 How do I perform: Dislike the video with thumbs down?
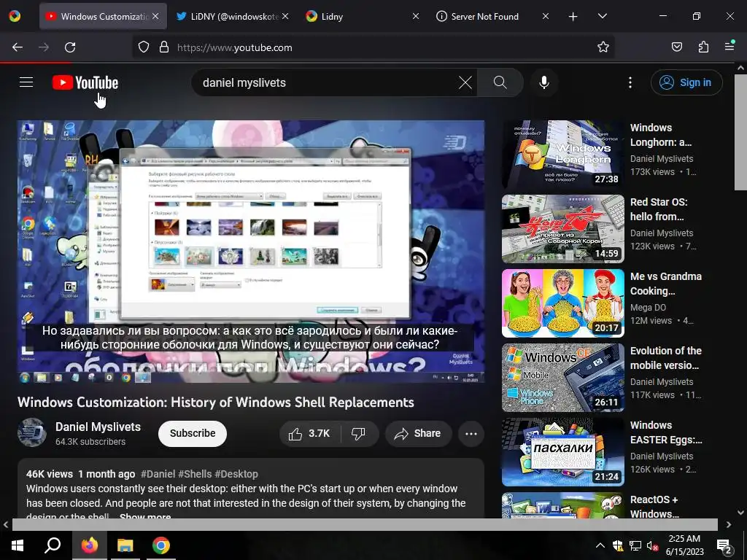(x=358, y=433)
